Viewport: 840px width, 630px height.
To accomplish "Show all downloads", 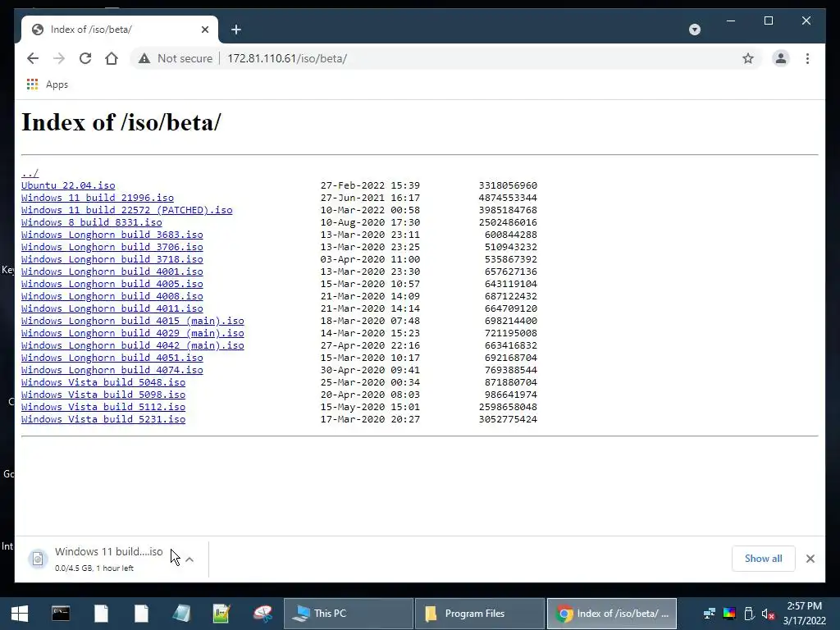I will 764,559.
